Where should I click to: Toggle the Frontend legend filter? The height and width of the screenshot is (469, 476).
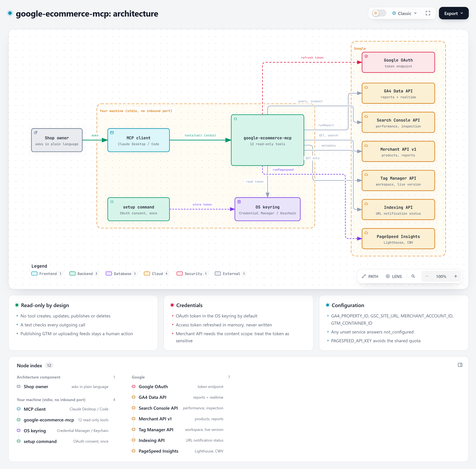(x=47, y=274)
